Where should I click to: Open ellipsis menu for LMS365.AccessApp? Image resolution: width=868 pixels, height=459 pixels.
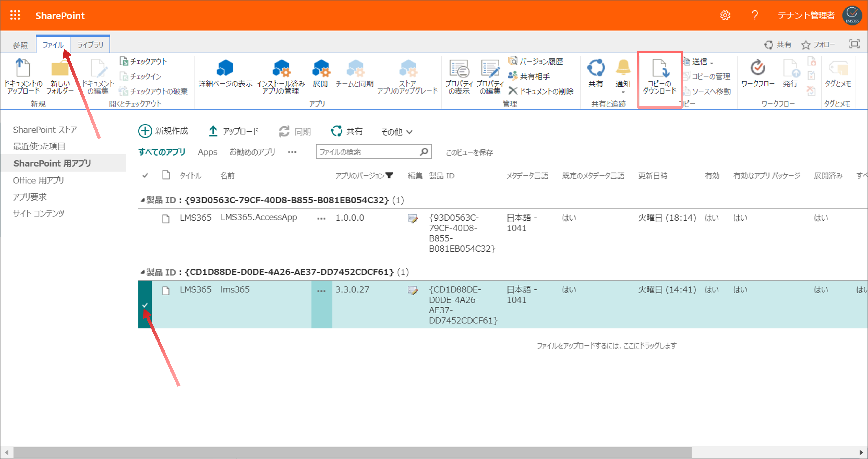click(x=321, y=219)
